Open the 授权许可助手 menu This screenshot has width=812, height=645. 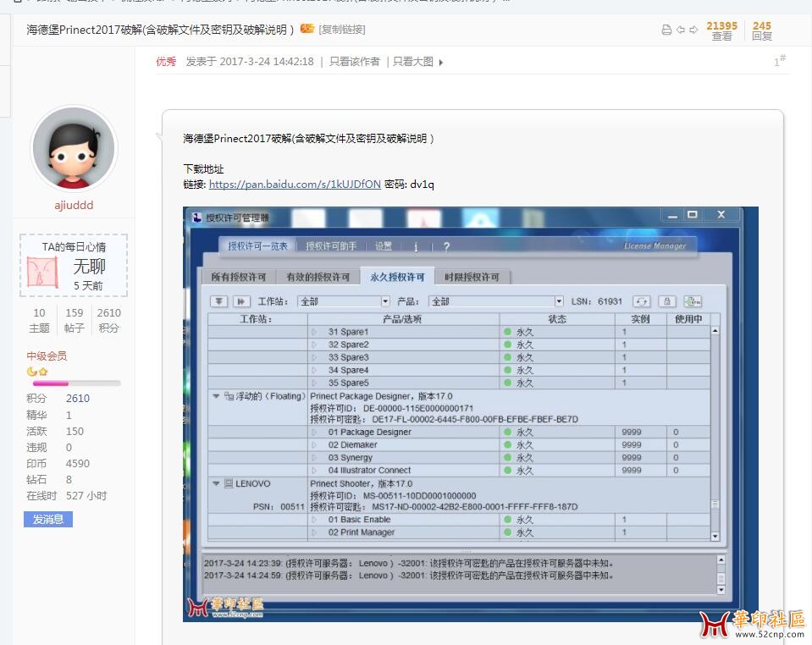coord(331,245)
